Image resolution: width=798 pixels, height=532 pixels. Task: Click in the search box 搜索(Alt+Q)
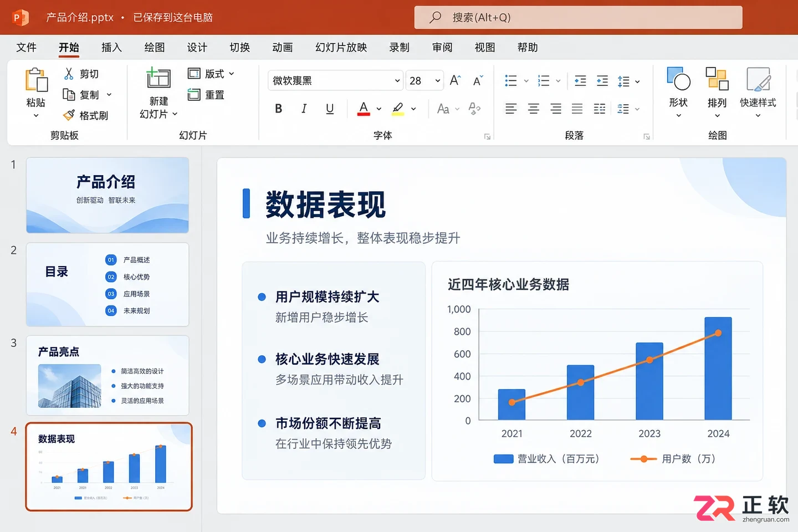[x=578, y=17]
